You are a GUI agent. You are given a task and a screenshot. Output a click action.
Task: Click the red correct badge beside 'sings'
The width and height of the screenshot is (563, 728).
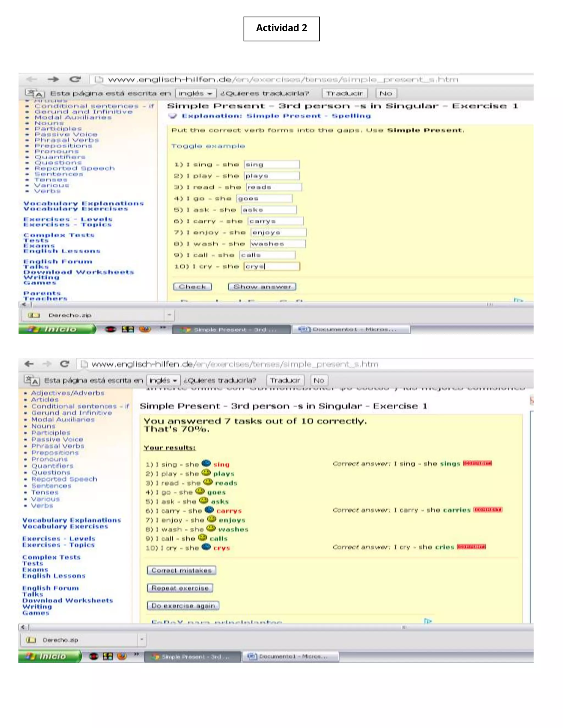[x=477, y=463]
